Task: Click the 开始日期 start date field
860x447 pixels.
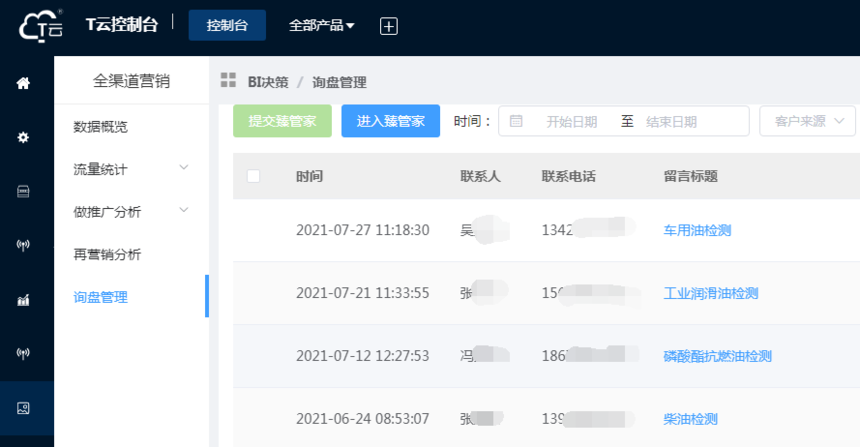Action: tap(572, 122)
